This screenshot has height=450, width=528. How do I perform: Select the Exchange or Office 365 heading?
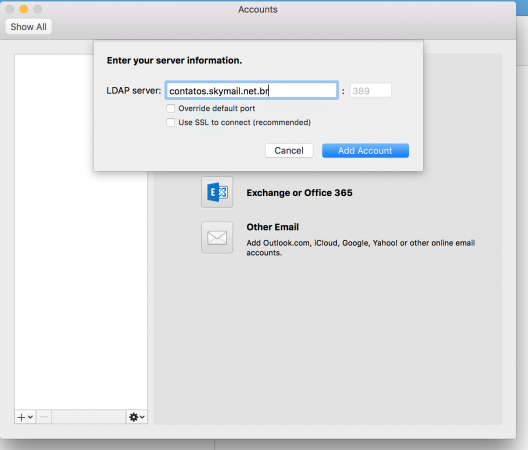(299, 193)
